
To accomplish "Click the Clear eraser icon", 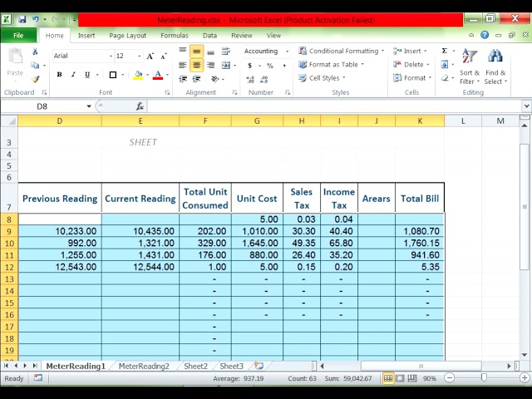I will pyautogui.click(x=445, y=78).
